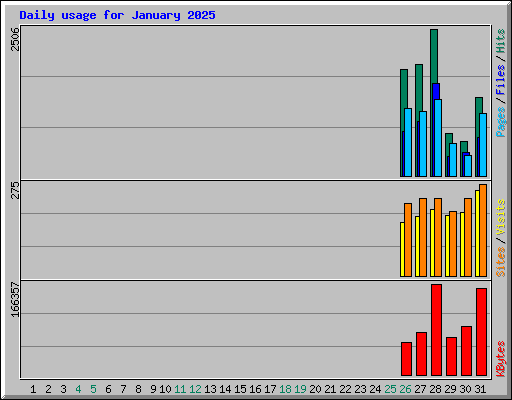Select the cyan Pages bar for day 31

point(483,145)
